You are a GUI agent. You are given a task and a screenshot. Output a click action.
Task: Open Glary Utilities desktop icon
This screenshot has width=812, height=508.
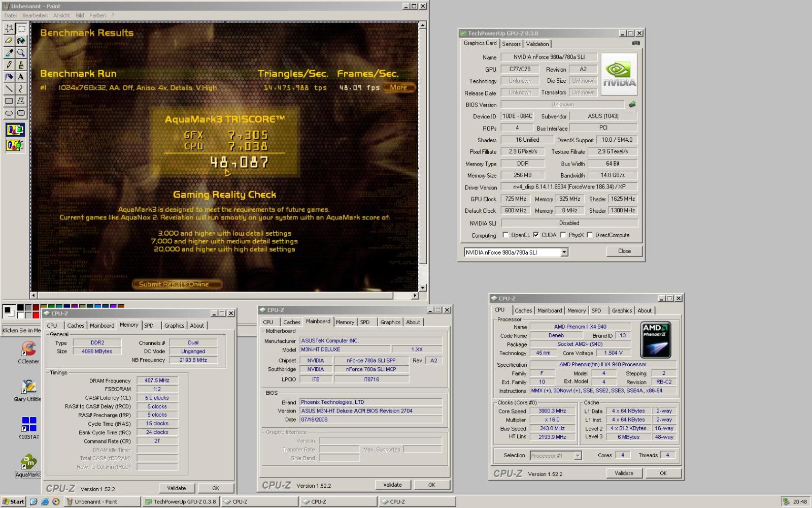point(28,391)
